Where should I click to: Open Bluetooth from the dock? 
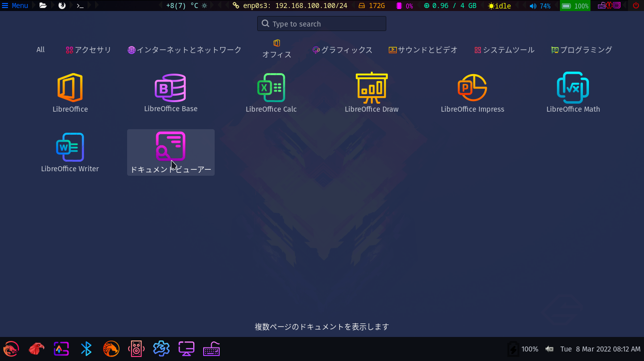(x=86, y=348)
